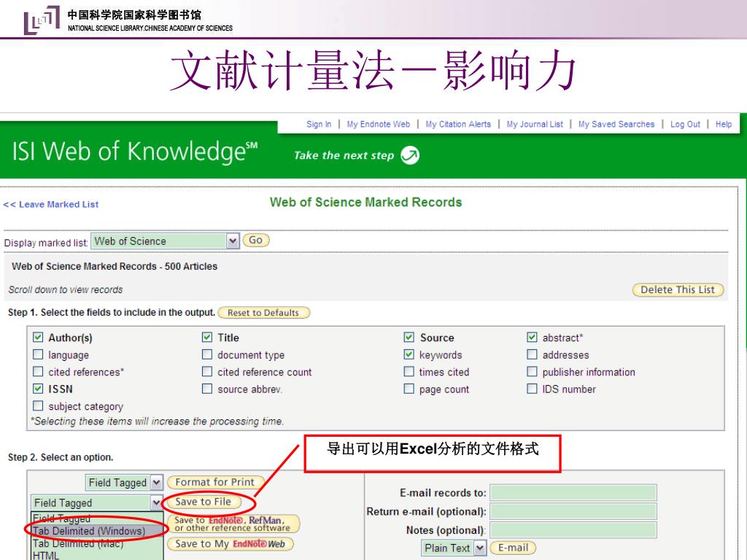
Task: Enable publisher information checkbox
Action: (532, 371)
